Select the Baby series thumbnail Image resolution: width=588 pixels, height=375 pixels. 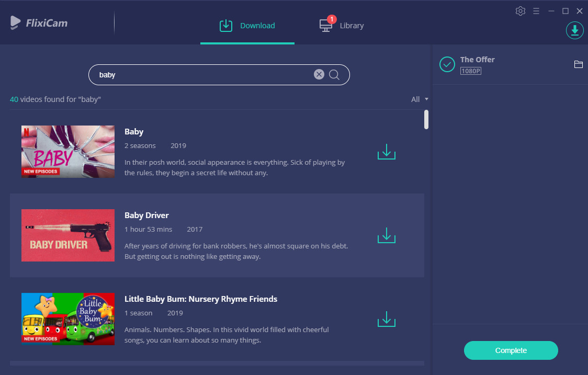tap(68, 152)
